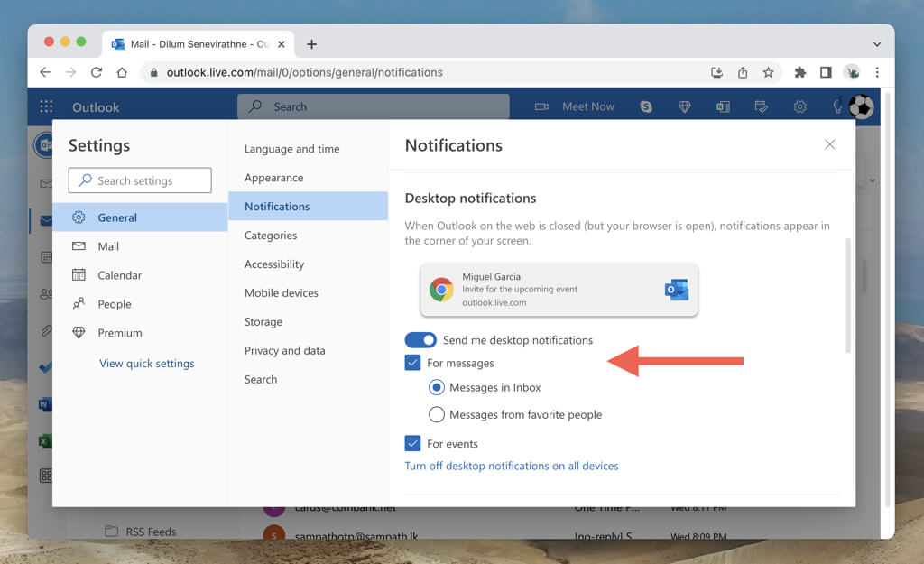
Task: Click the Search settings input field
Action: pos(140,180)
